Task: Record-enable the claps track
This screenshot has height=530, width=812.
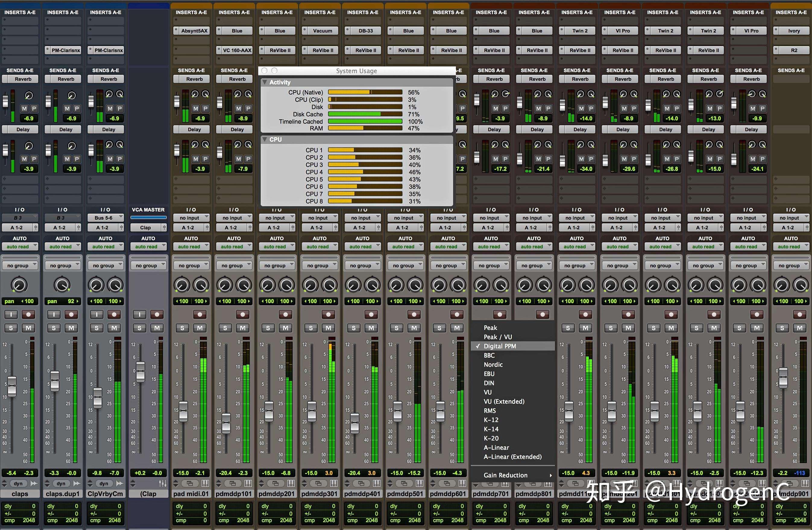Action: (28, 315)
